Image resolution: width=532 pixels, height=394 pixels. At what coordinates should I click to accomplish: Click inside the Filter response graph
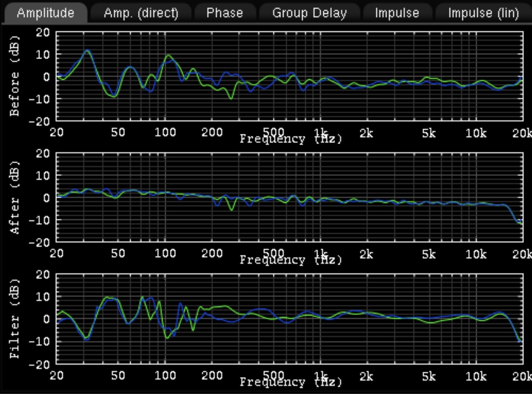(290, 319)
